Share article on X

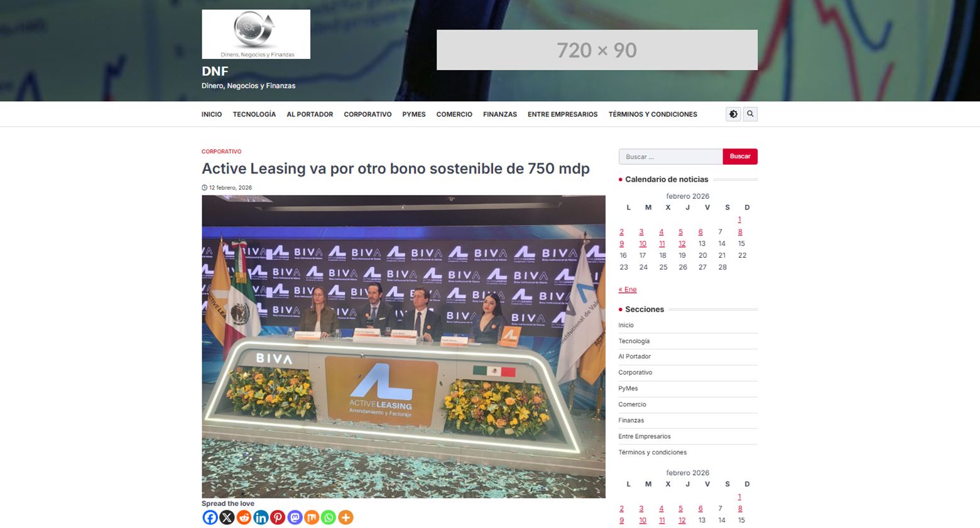(x=227, y=517)
